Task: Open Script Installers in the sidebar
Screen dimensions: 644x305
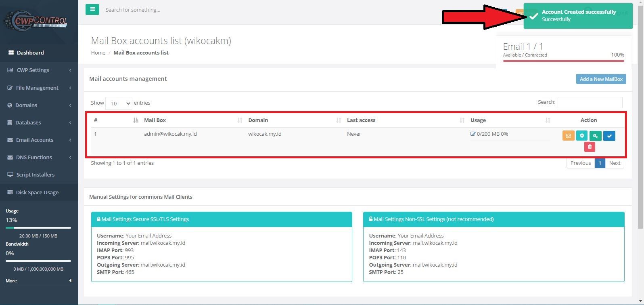Action: (x=35, y=175)
